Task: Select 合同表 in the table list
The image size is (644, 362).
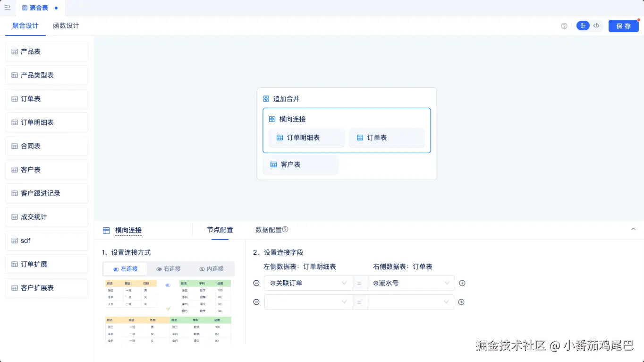Action: pos(47,146)
